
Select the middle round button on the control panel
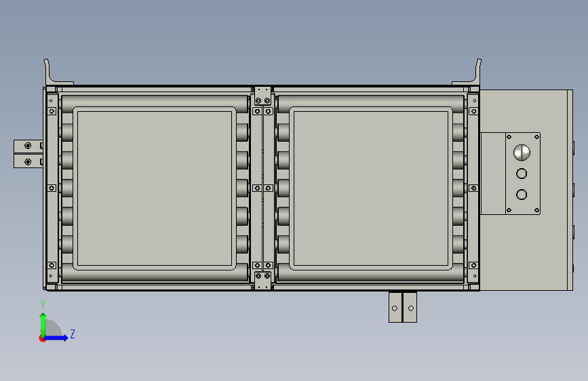pos(522,174)
